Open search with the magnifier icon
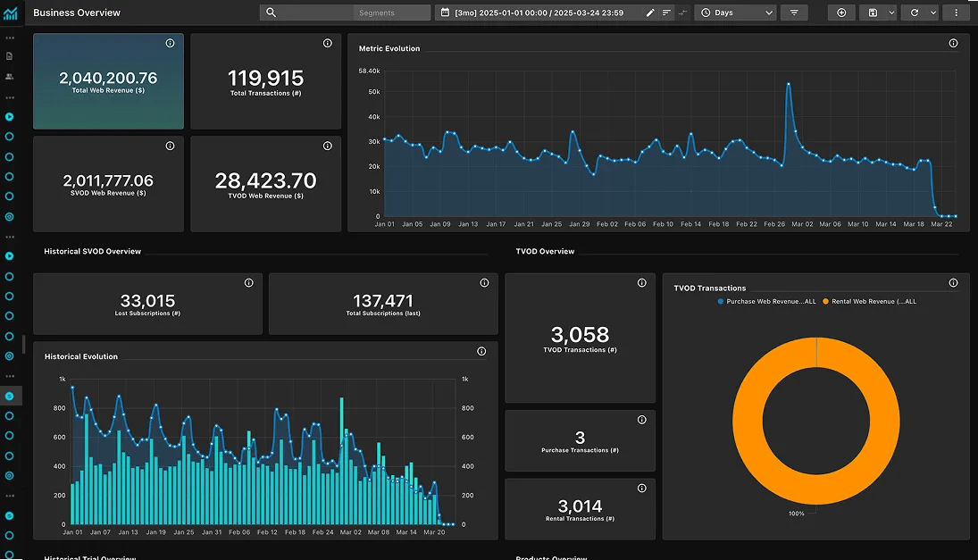Screen dimensions: 978x560 pyautogui.click(x=271, y=13)
